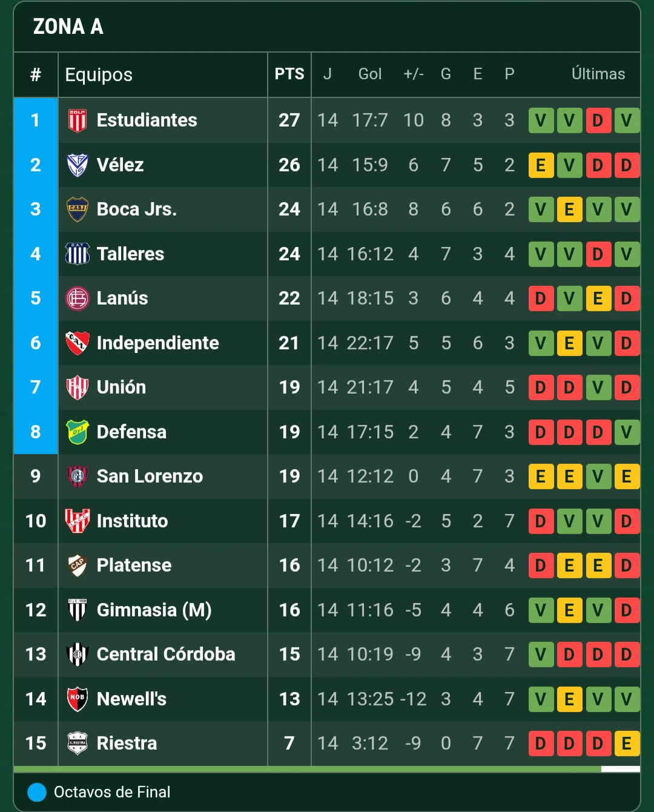The width and height of the screenshot is (654, 812).
Task: Sort standings by the Gol column
Action: pos(370,74)
